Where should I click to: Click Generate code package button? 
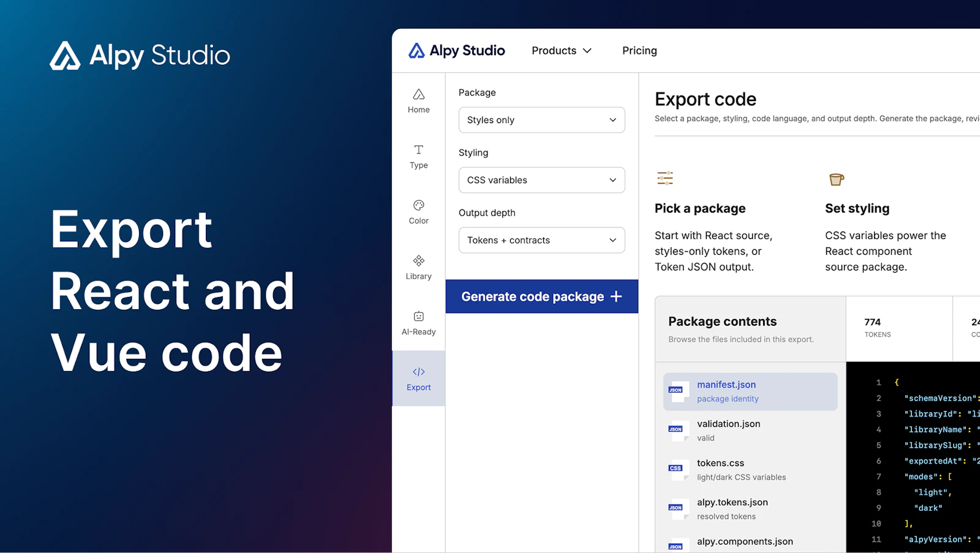[x=542, y=296]
